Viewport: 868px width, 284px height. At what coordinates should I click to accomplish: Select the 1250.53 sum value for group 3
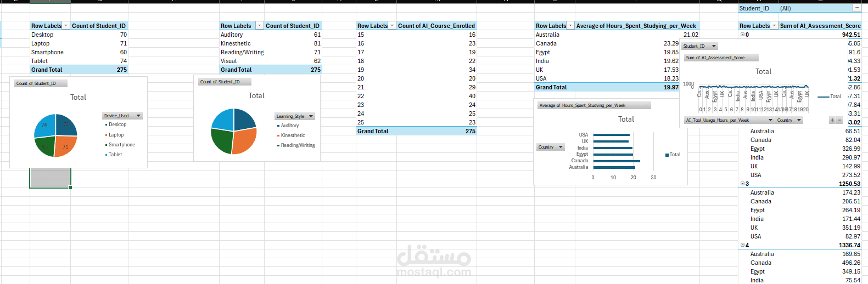820,184
